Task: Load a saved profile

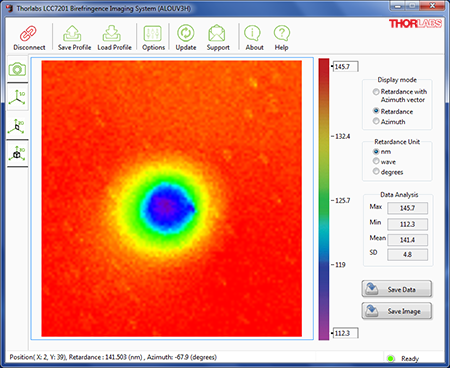Action: tap(114, 38)
